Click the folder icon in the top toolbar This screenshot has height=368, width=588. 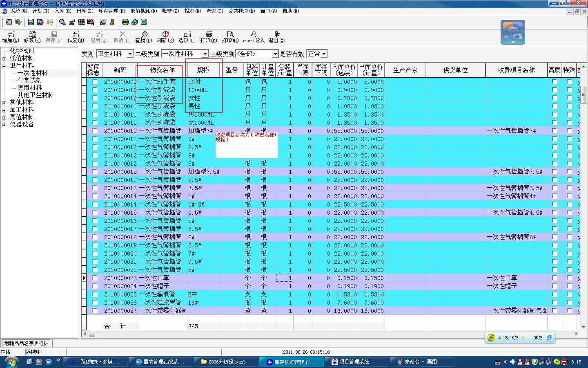coord(103,22)
